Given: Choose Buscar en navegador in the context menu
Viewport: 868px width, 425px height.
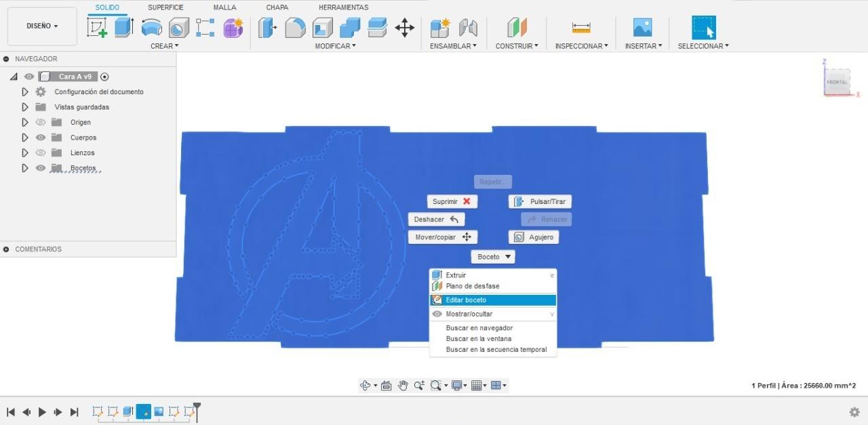Looking at the screenshot, I should click(493, 328).
